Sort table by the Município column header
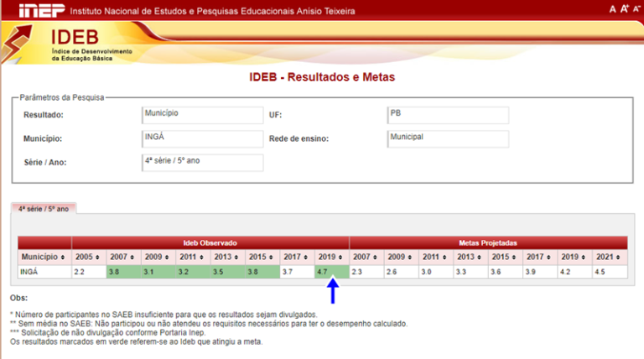The image size is (644, 359). point(44,256)
